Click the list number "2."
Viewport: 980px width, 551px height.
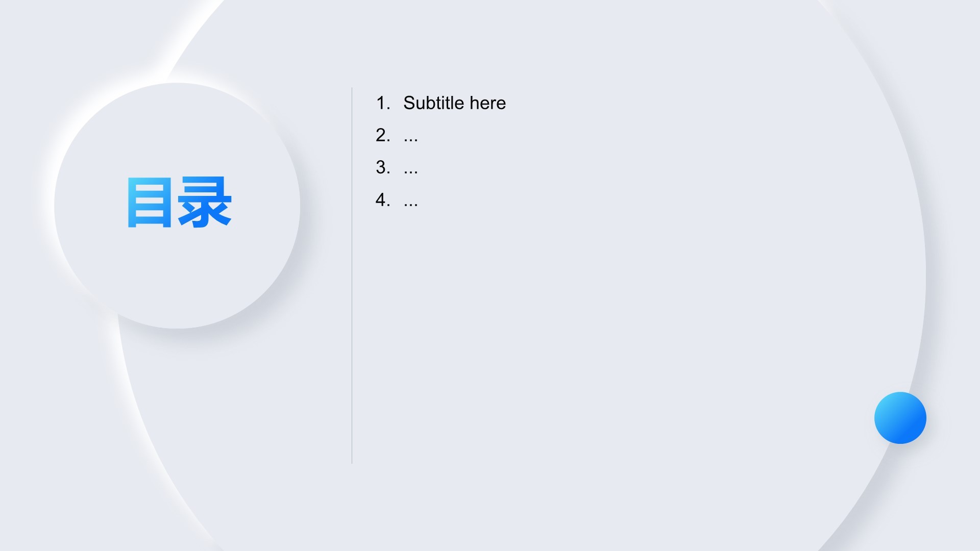[x=383, y=135]
